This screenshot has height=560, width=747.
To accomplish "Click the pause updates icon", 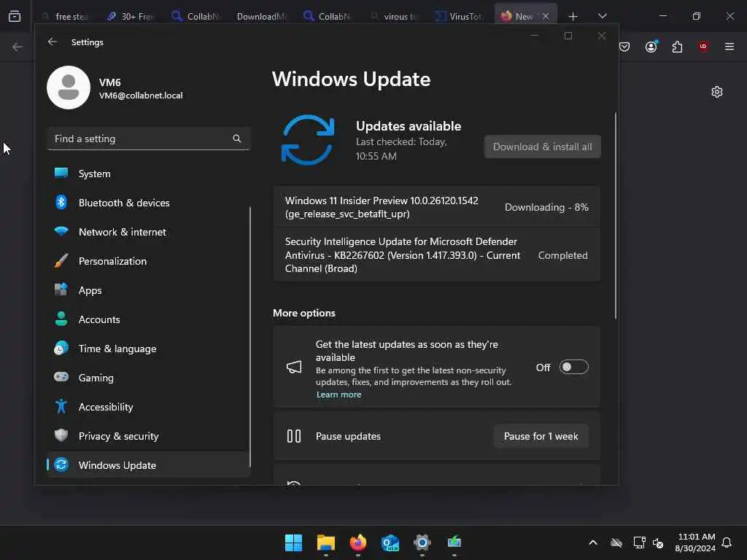I will [x=294, y=436].
